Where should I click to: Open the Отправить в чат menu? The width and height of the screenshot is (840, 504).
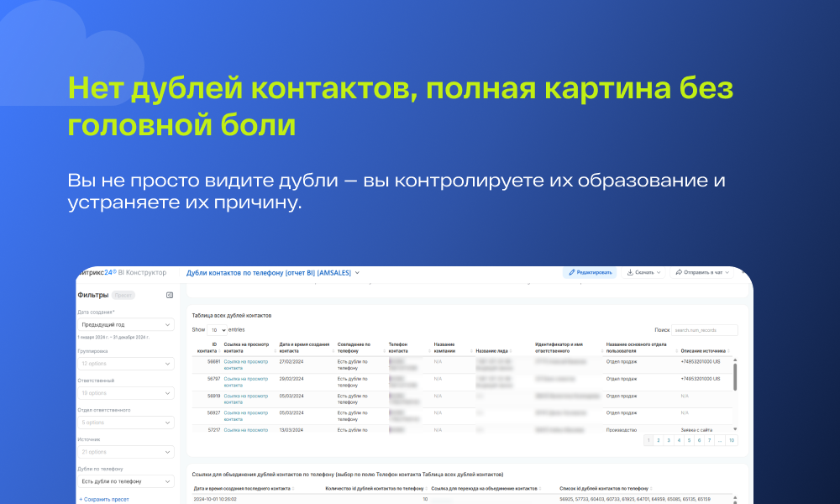pyautogui.click(x=701, y=273)
